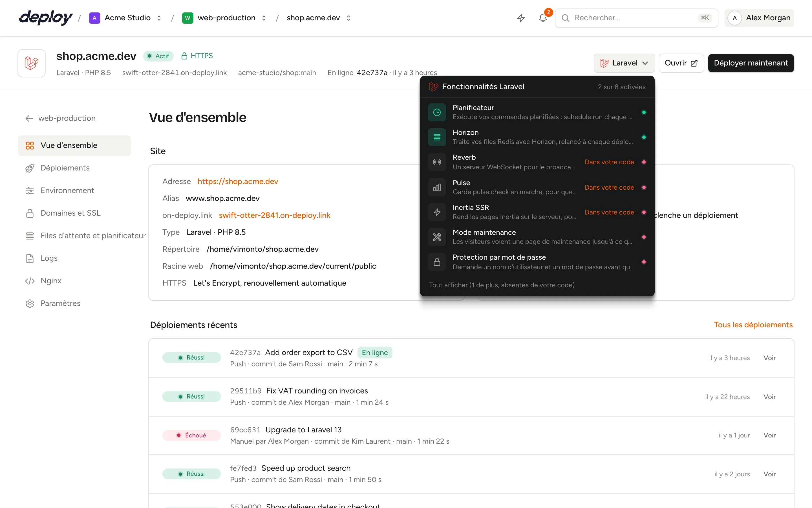
Task: Click the Planificateur clock icon
Action: coord(437,112)
